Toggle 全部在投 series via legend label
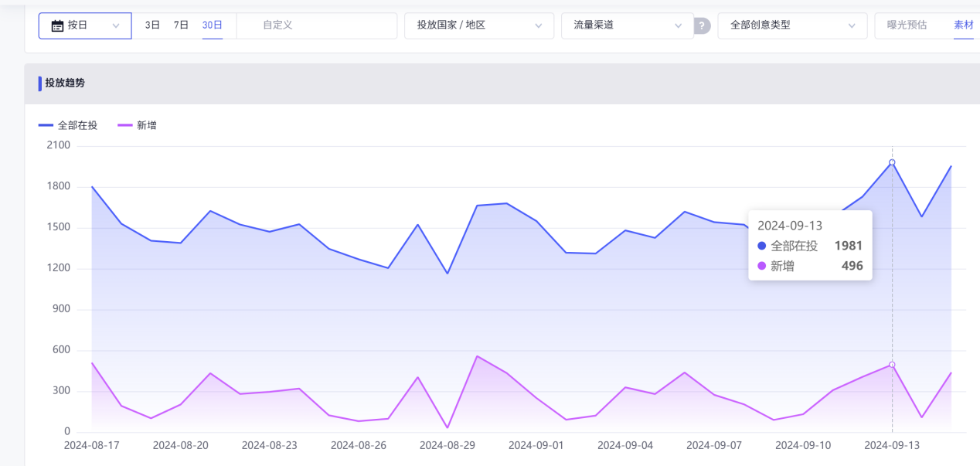 coord(77,125)
